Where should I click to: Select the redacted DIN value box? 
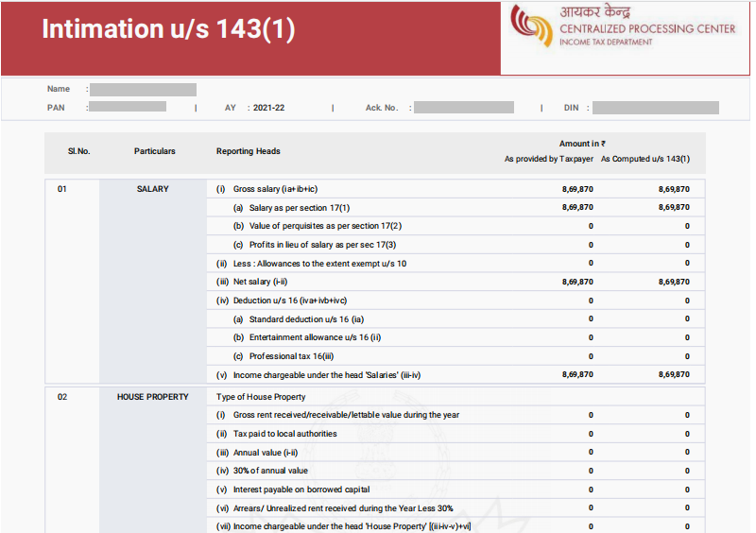pos(654,108)
